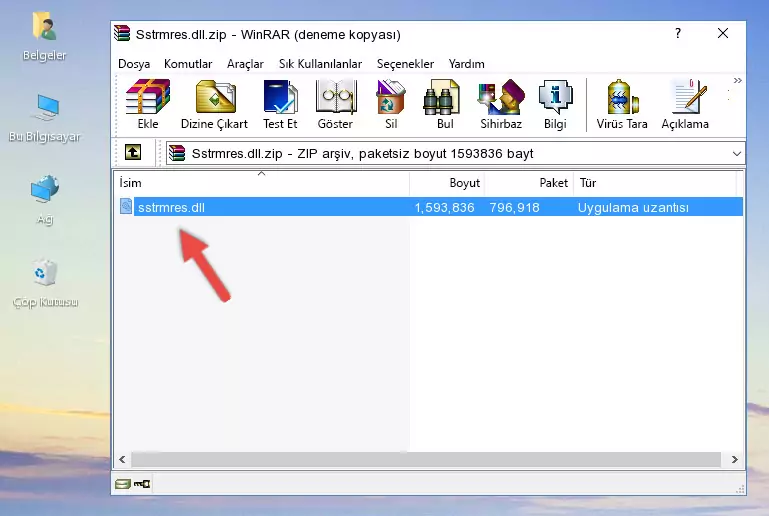The image size is (769, 516).
Task: Select the sstrmres.dll file name
Action: [171, 207]
